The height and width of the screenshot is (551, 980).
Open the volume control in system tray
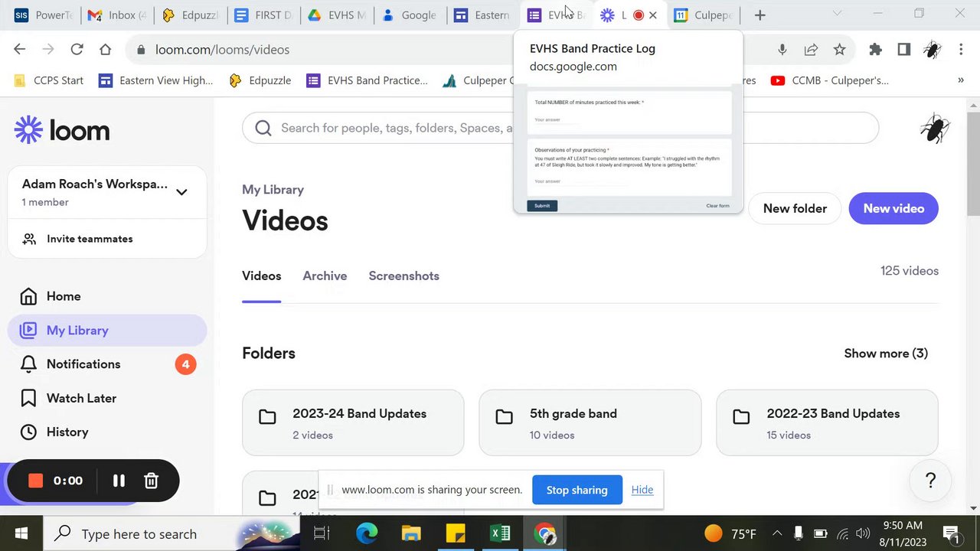click(x=863, y=533)
